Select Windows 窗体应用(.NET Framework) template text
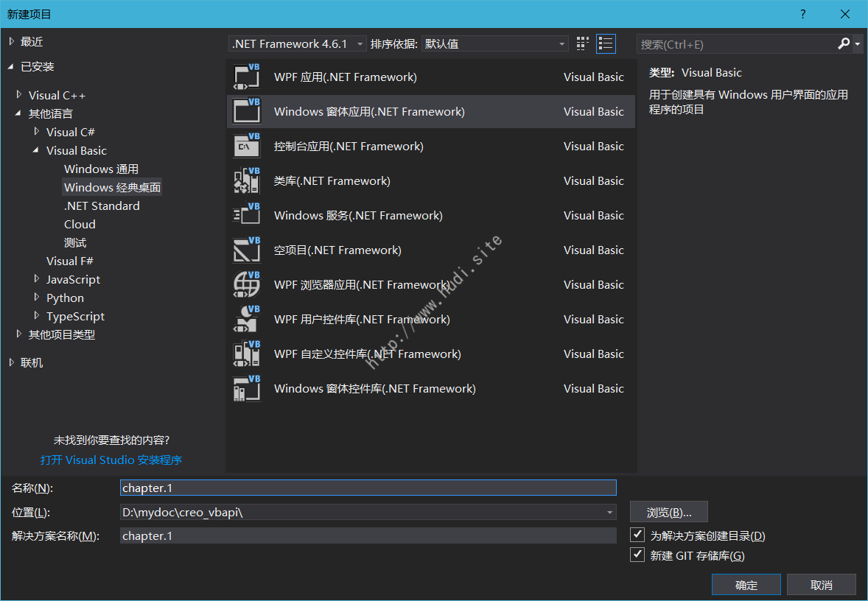 tap(369, 111)
